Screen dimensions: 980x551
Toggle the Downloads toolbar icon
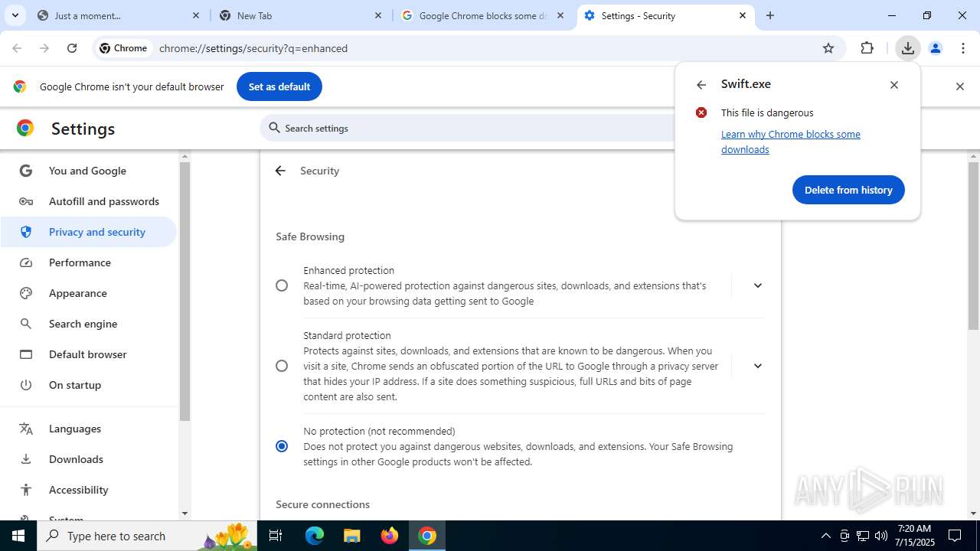point(907,48)
